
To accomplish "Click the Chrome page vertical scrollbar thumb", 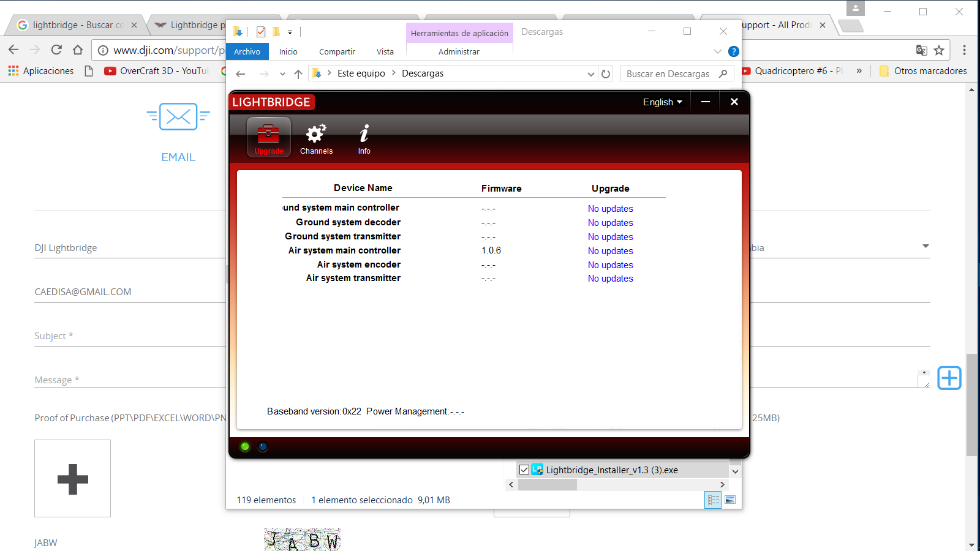I will point(972,405).
